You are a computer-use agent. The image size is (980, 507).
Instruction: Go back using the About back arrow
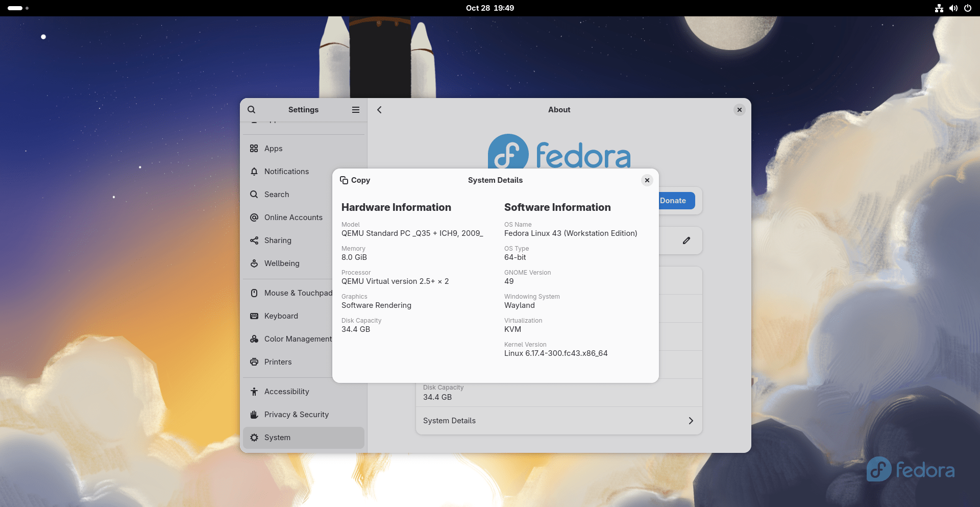pyautogui.click(x=379, y=110)
